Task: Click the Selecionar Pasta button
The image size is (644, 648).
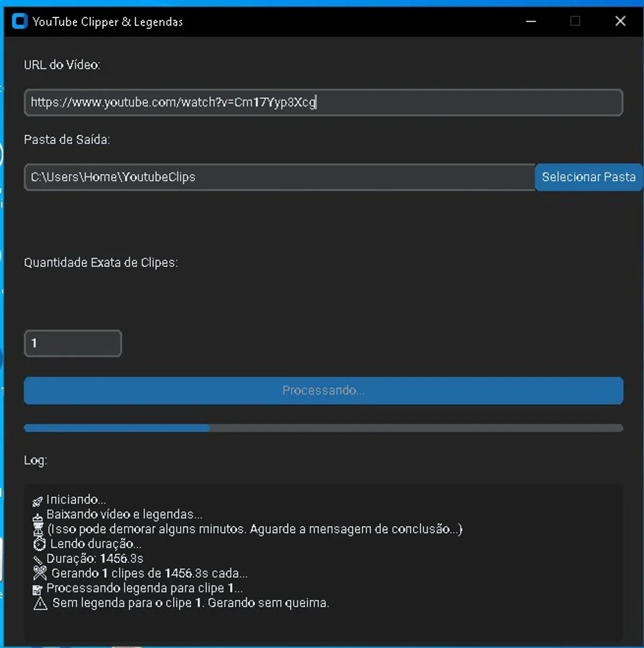Action: tap(588, 177)
